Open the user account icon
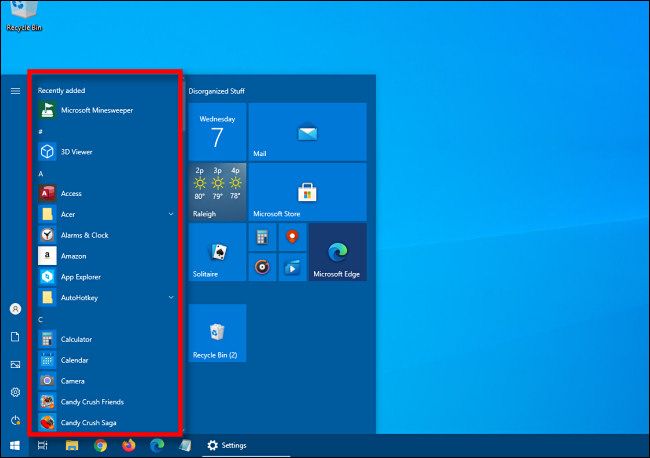 coord(15,309)
